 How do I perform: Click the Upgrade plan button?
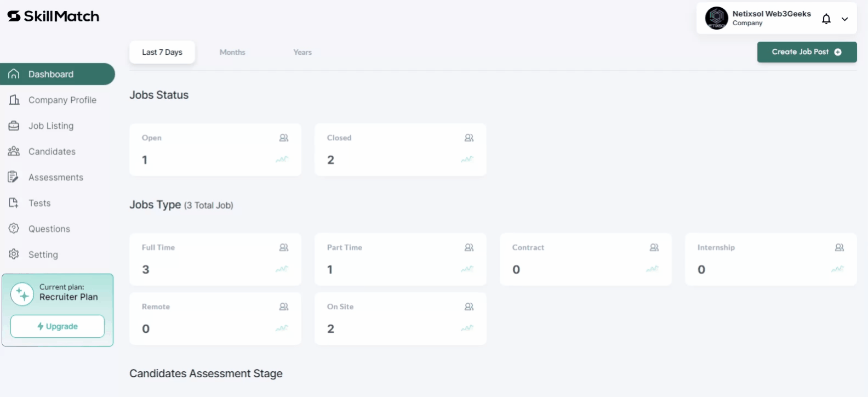tap(58, 326)
